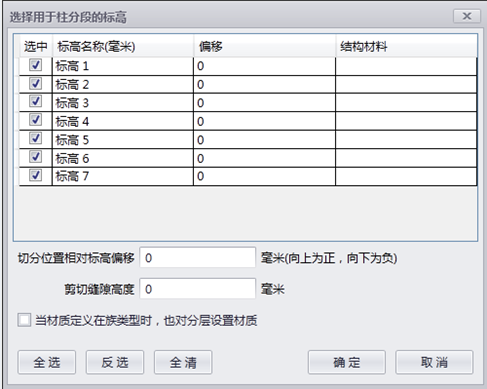Focus the 剪切缝隙高度 input field

(198, 289)
